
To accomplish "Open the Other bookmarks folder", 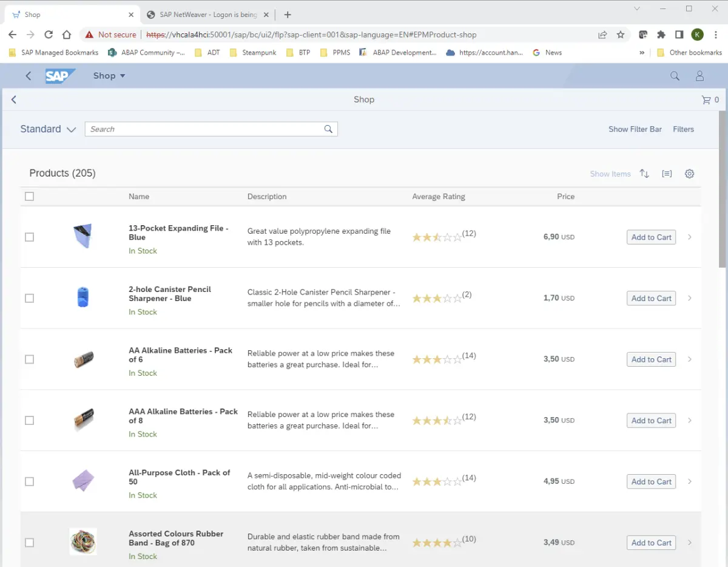I will 689,53.
